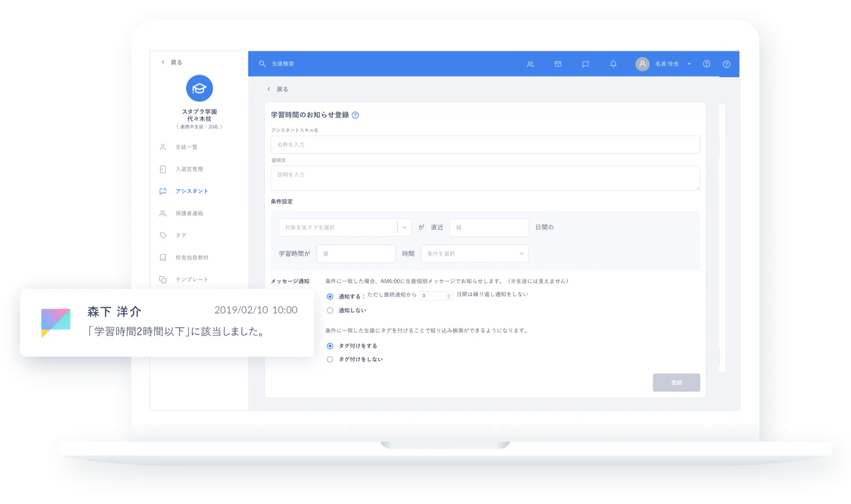Open the mail envelope icon in header
851x504 pixels.
(x=558, y=64)
